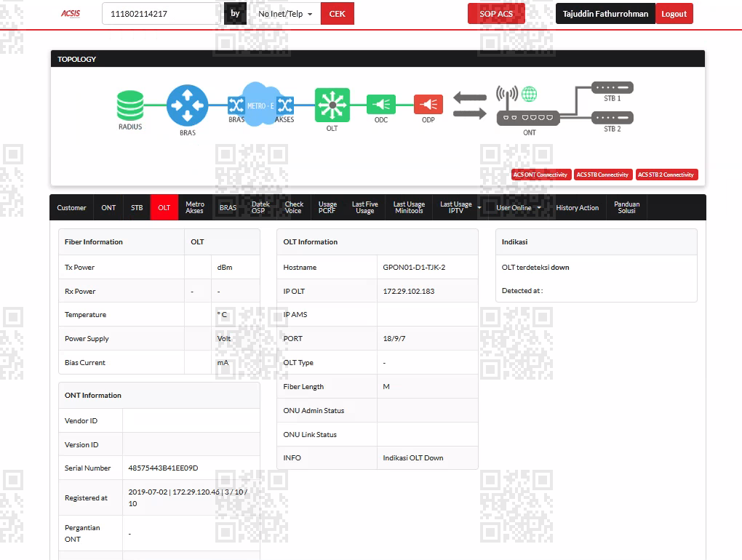
Task: Open the BRAS tab
Action: pyautogui.click(x=228, y=207)
